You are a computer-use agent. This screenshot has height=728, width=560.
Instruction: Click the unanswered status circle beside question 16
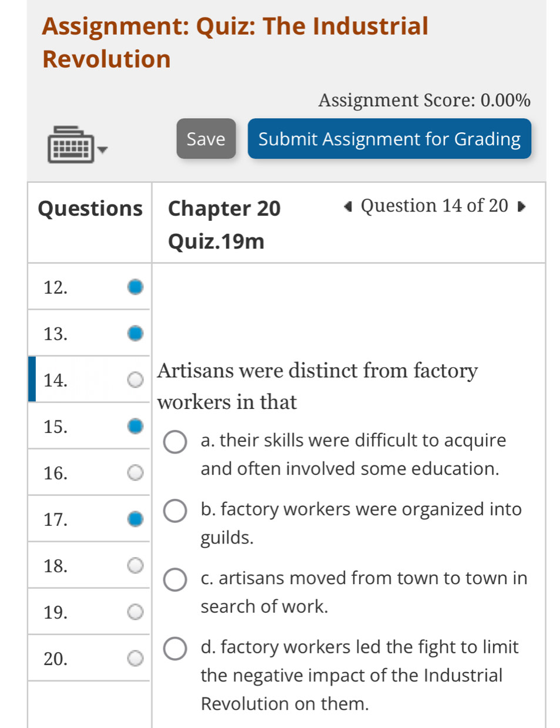point(135,472)
